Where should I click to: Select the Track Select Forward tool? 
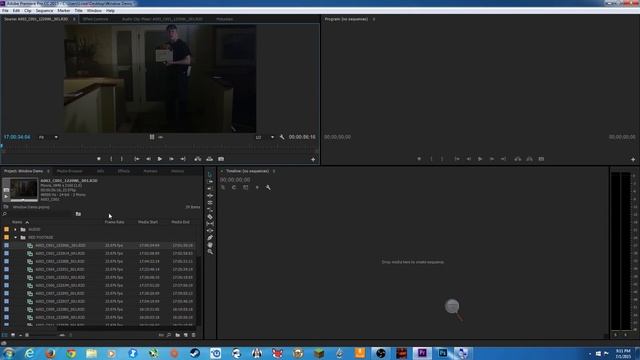210,182
